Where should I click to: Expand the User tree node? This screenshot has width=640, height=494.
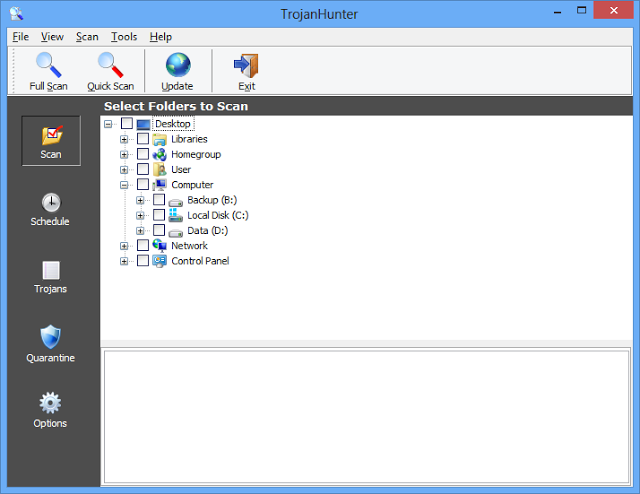[x=124, y=170]
